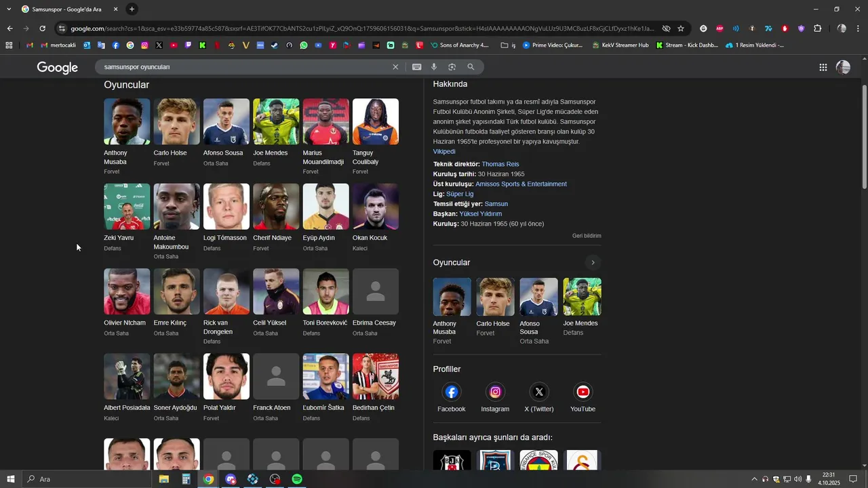Screen dimensions: 868x488
Task: Open Zeki Yavru player card
Action: pyautogui.click(x=127, y=218)
